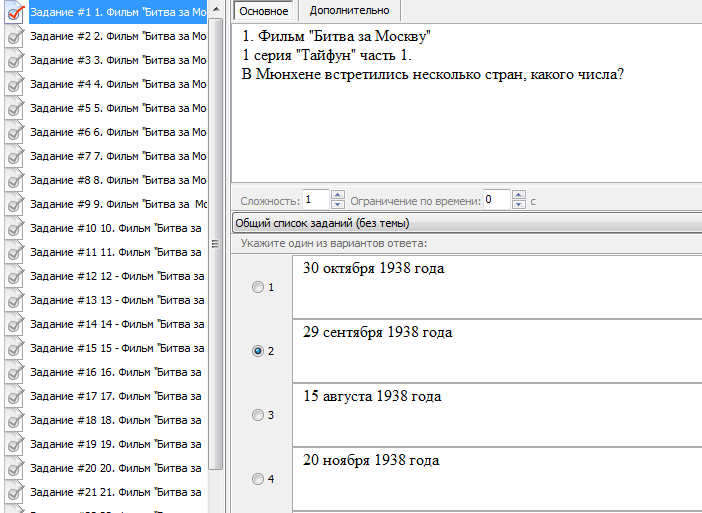Image resolution: width=702 pixels, height=513 pixels.
Task: Click the task list scrollbar thumb
Action: pyautogui.click(x=216, y=244)
